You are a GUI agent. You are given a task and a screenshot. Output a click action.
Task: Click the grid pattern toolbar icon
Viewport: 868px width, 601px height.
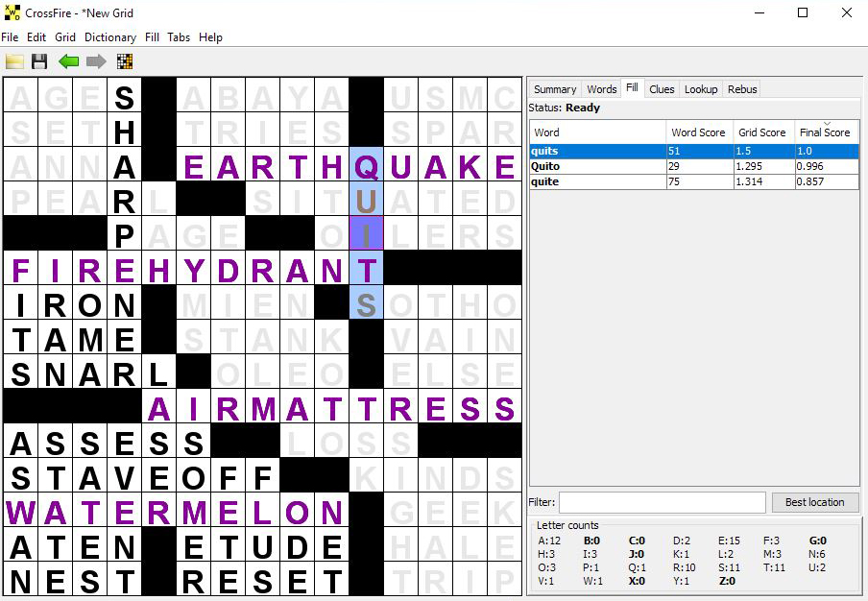pos(124,61)
